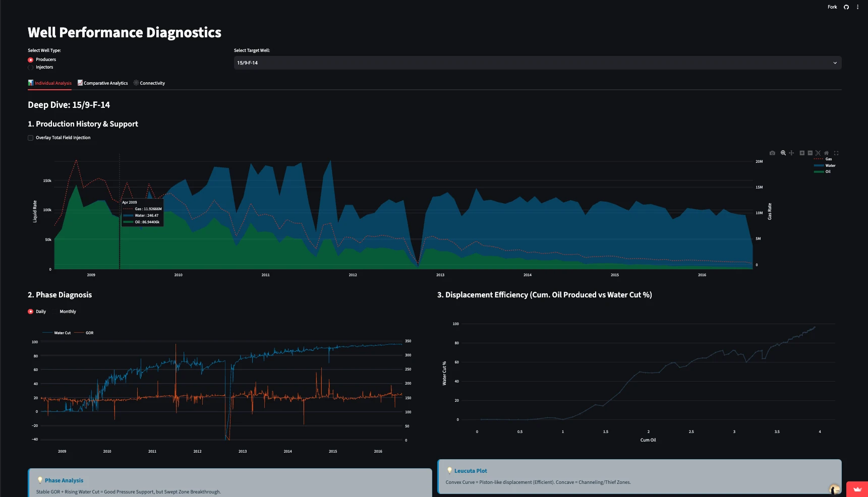Open the three-dot app menu
The width and height of the screenshot is (868, 497).
click(x=857, y=7)
